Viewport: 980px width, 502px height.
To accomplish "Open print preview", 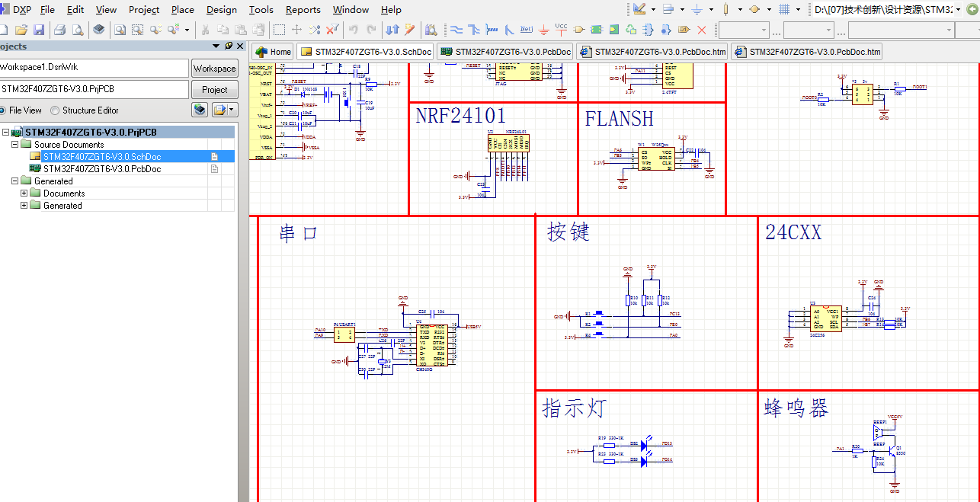I will [x=78, y=30].
